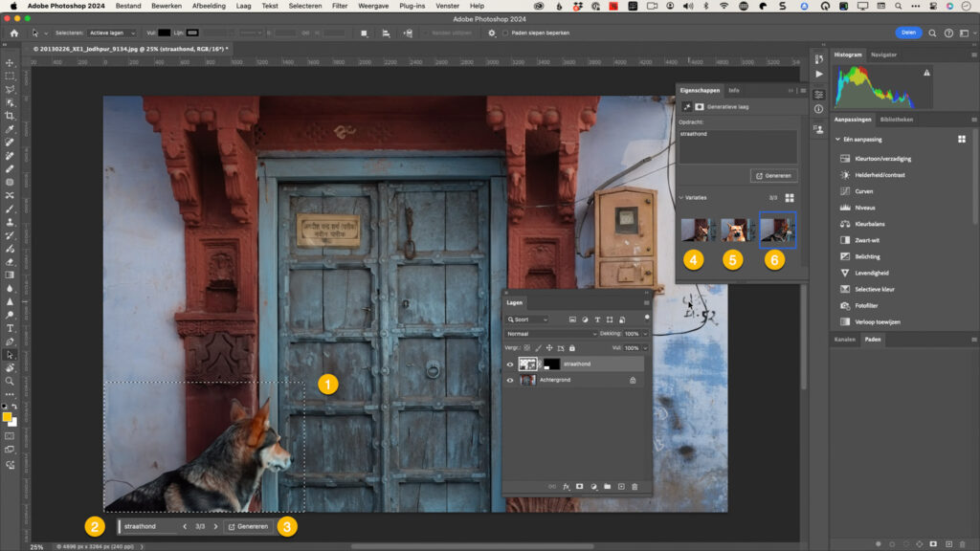This screenshot has width=980, height=551.
Task: Switch to the Bibliotheken tab
Action: (x=896, y=120)
